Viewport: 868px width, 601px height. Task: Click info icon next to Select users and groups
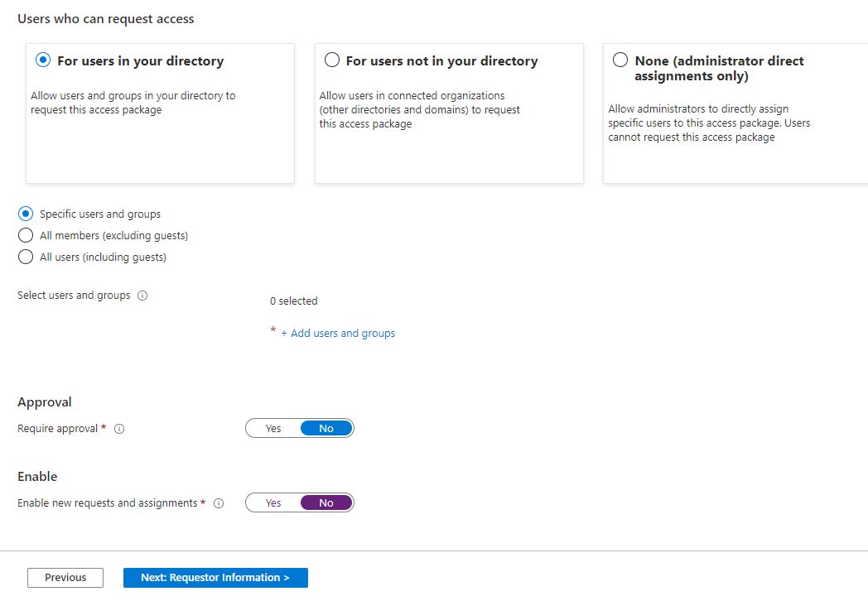(142, 296)
